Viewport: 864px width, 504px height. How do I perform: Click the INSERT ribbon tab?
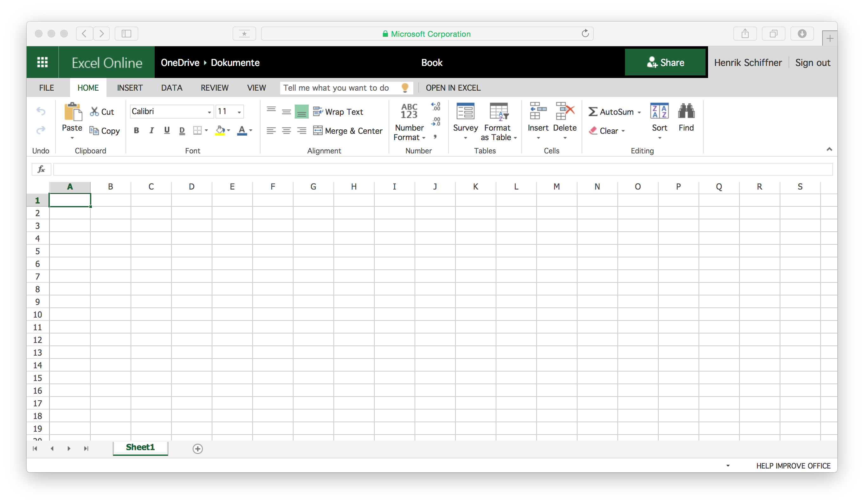(x=130, y=87)
